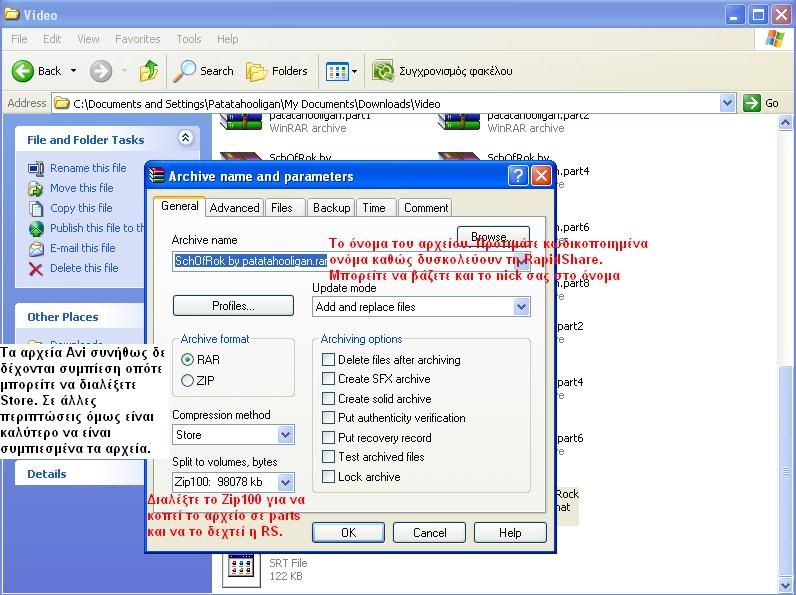
Task: Click the Forward arrow icon in toolbar
Action: [x=101, y=71]
